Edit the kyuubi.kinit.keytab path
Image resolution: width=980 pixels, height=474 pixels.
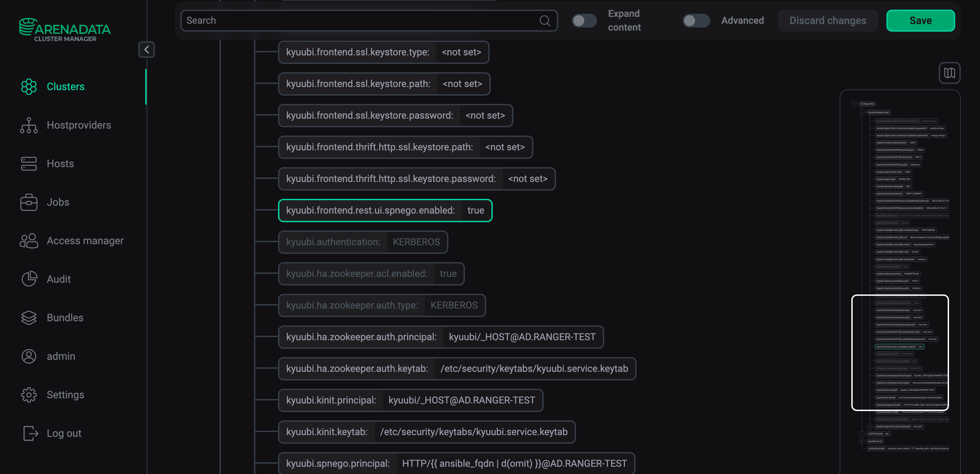click(x=473, y=432)
